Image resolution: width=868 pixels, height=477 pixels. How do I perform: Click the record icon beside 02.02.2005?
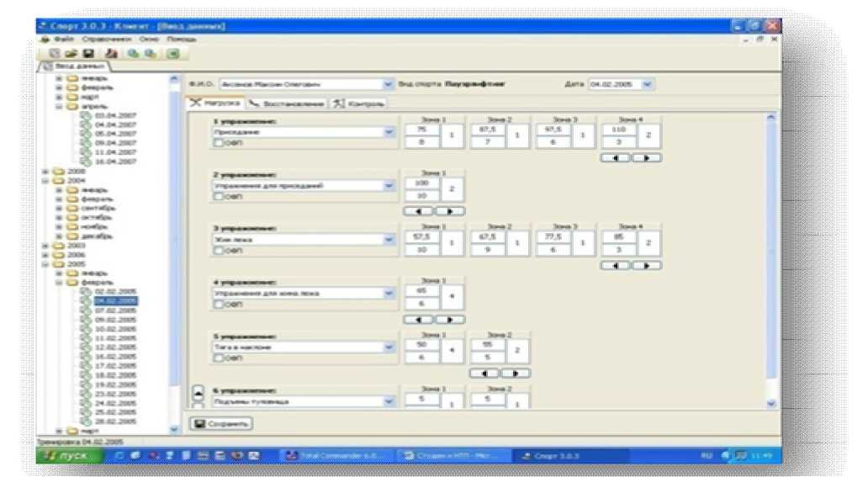point(85,291)
